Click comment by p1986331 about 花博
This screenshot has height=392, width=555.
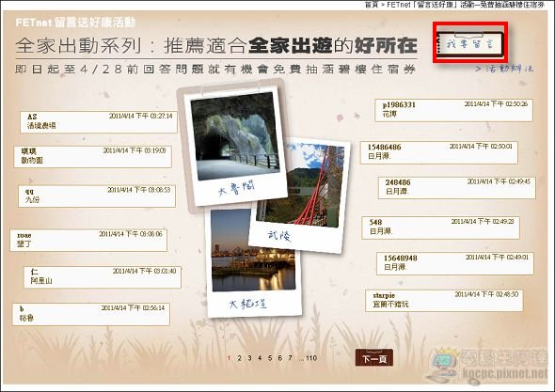click(x=454, y=110)
